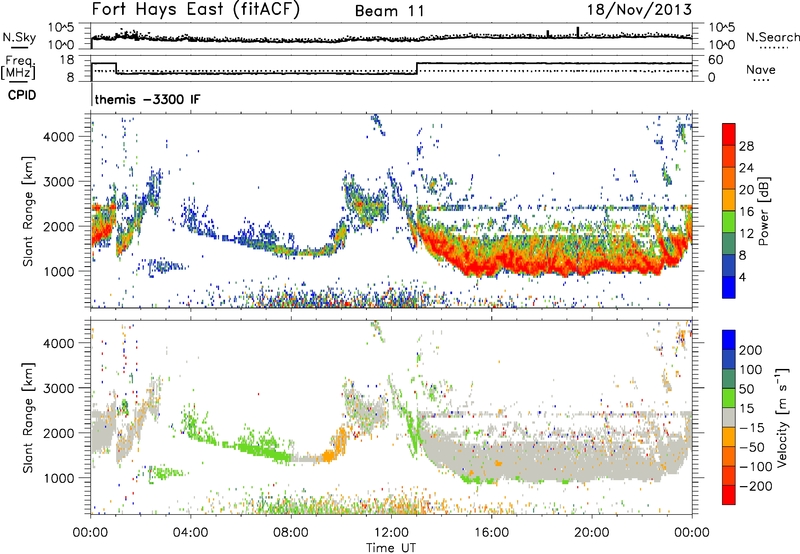Viewport: 800px width, 554px height.
Task: Click the '28' tick on Power colorbar
Action: coord(746,146)
